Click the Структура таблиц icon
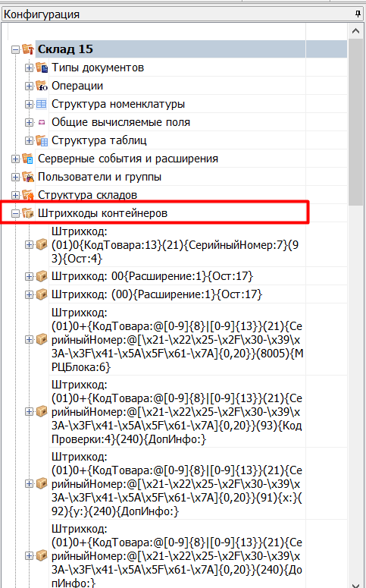The height and width of the screenshot is (588, 366). tap(42, 140)
